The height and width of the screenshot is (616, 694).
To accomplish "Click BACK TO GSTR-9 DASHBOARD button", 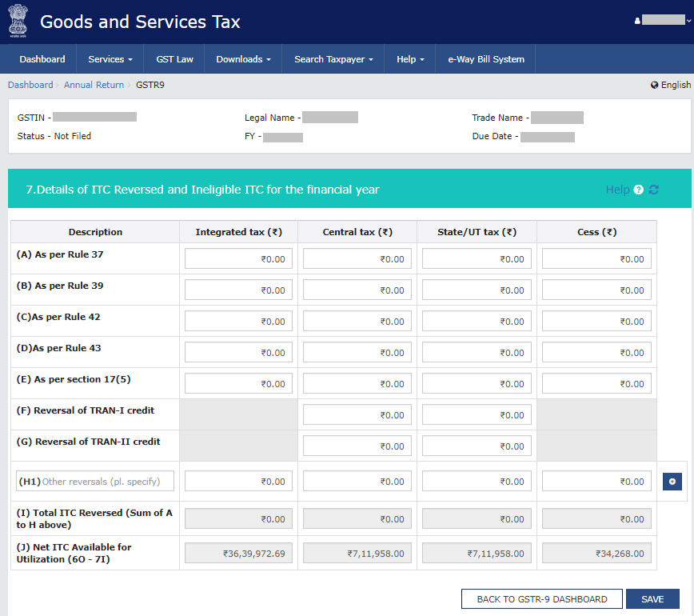I will pos(540,599).
